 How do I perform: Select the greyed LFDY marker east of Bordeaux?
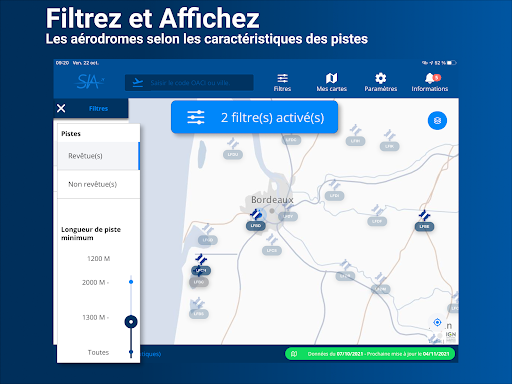click(x=288, y=216)
